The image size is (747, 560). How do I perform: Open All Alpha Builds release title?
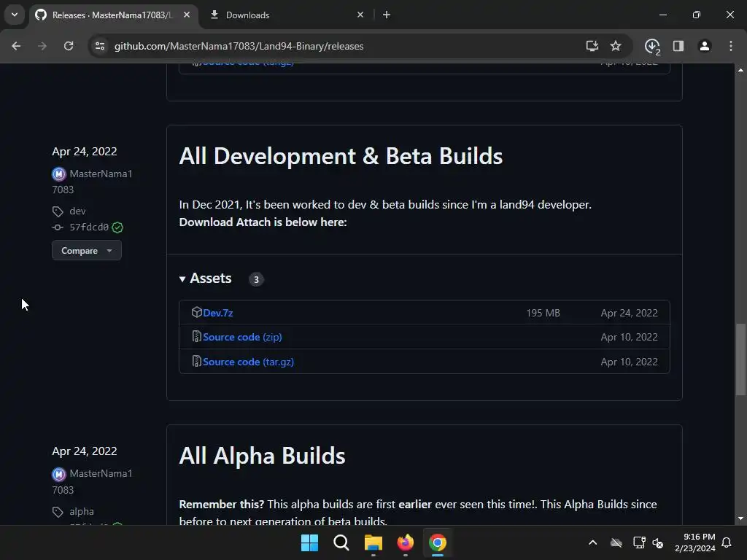(262, 456)
